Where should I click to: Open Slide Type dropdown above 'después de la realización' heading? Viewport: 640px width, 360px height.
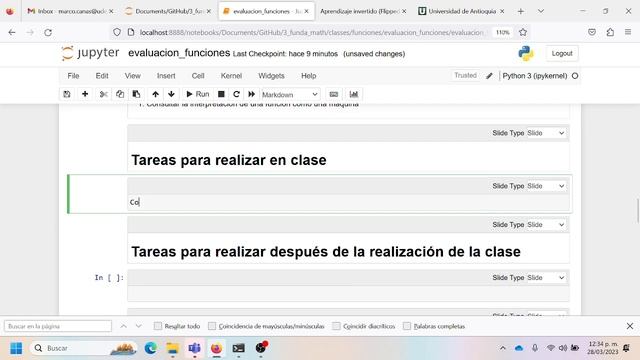[x=546, y=225]
